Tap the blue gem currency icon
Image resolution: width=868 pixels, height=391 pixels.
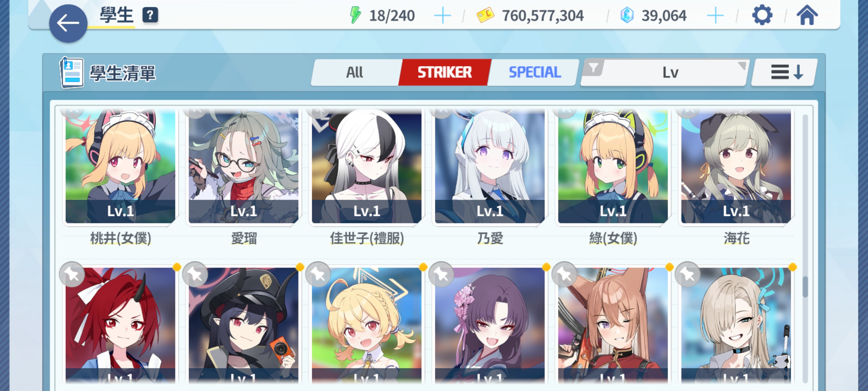(x=627, y=15)
